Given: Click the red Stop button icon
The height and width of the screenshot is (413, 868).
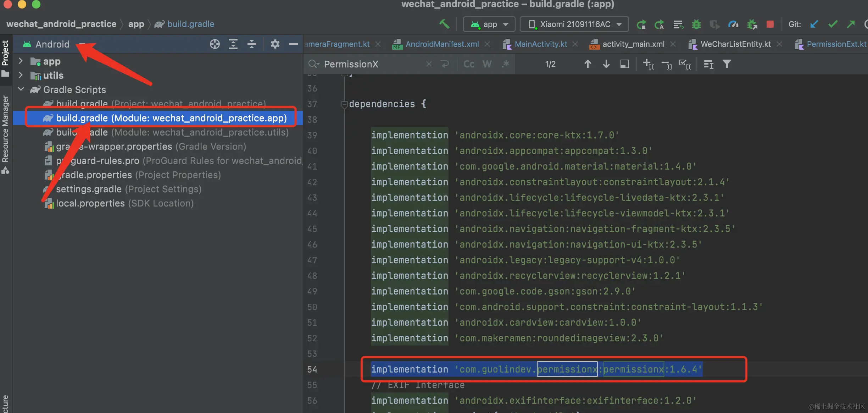Looking at the screenshot, I should (770, 24).
